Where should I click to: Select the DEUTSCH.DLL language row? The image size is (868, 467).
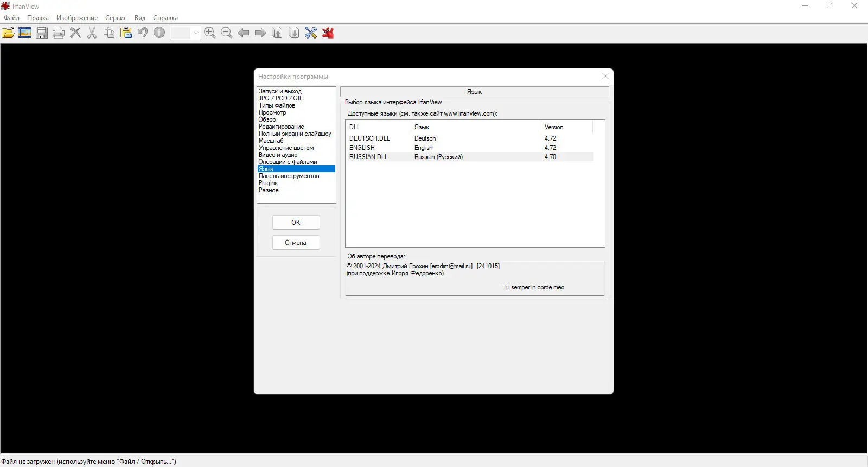(x=470, y=138)
